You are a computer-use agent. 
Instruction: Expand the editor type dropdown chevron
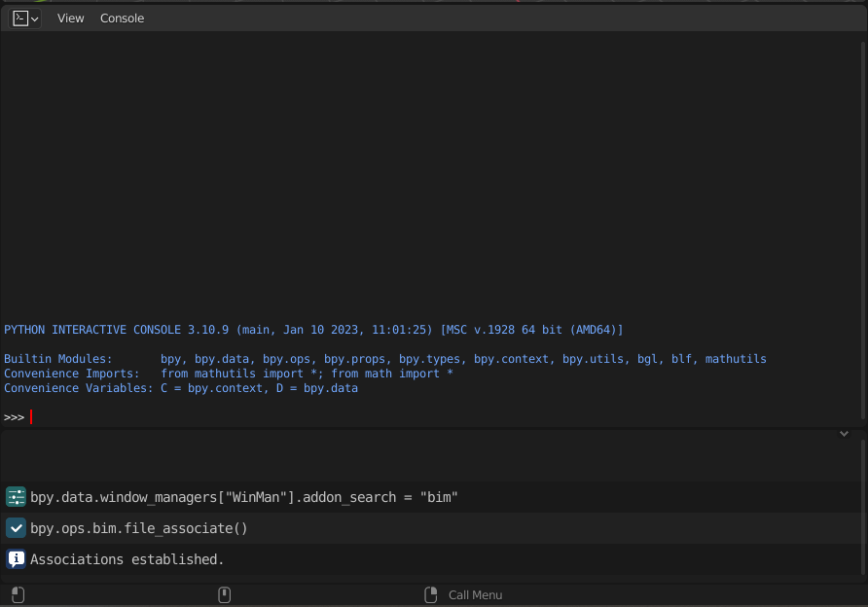[x=34, y=18]
